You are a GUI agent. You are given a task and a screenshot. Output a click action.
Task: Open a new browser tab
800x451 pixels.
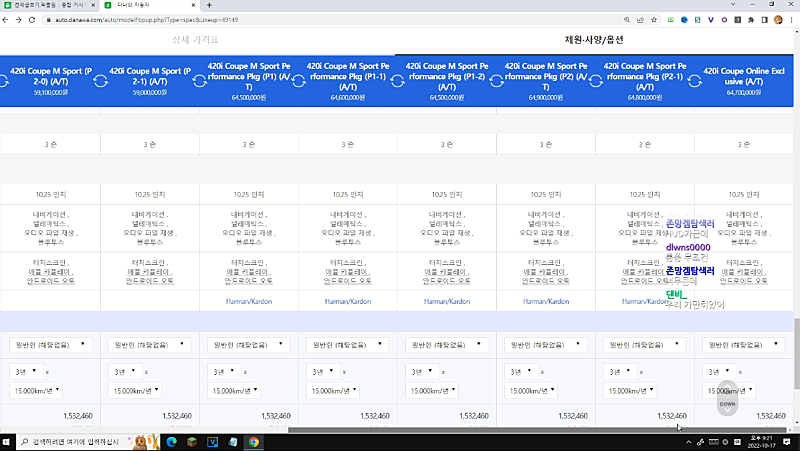coord(209,5)
